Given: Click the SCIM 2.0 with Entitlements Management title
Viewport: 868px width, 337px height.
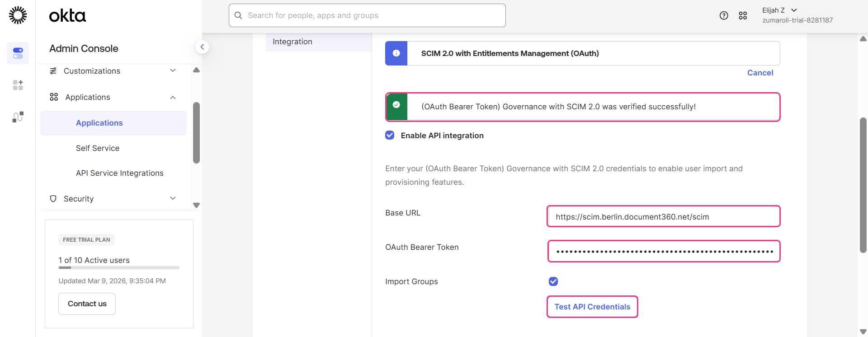Looking at the screenshot, I should (x=510, y=53).
